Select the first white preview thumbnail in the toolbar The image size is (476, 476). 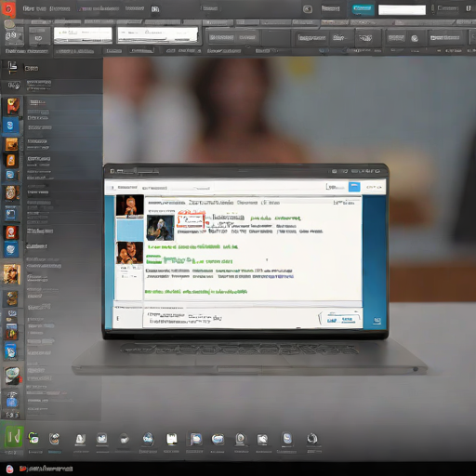point(83,35)
